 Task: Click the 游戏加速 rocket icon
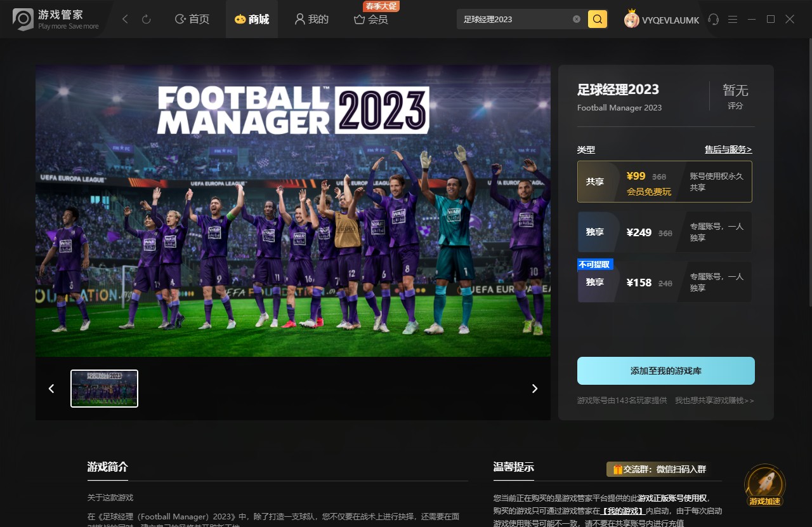[765, 486]
